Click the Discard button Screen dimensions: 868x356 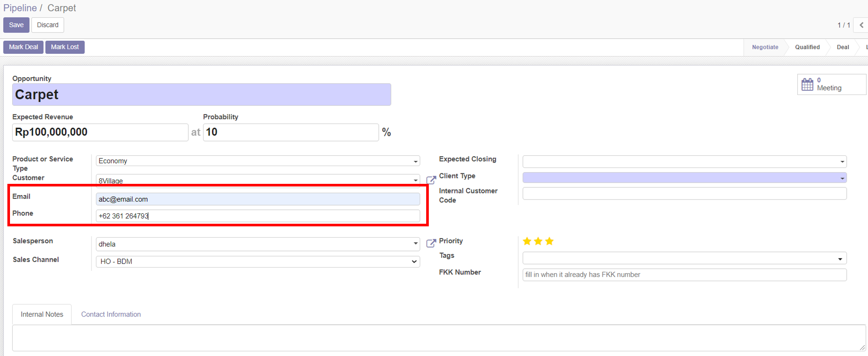click(48, 25)
